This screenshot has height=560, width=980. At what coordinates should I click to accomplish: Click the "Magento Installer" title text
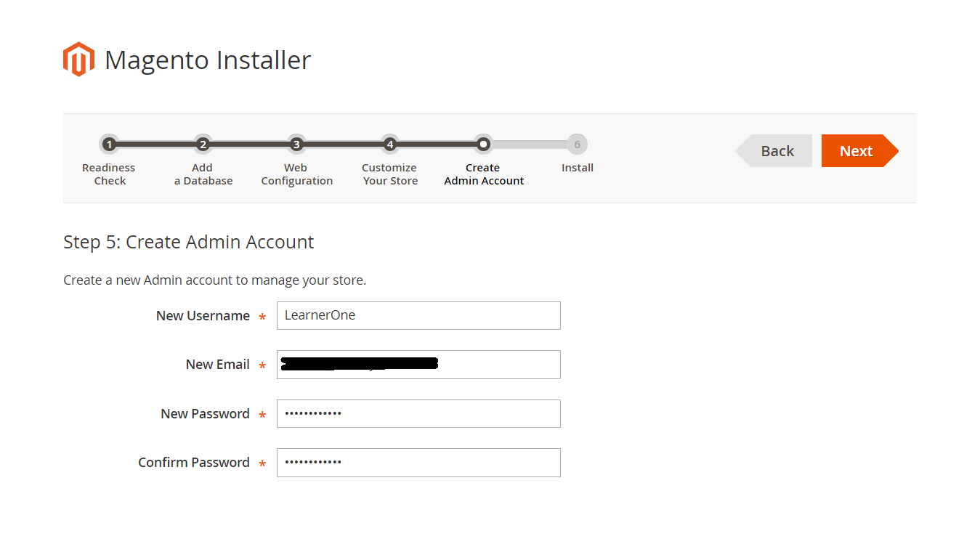click(x=208, y=60)
